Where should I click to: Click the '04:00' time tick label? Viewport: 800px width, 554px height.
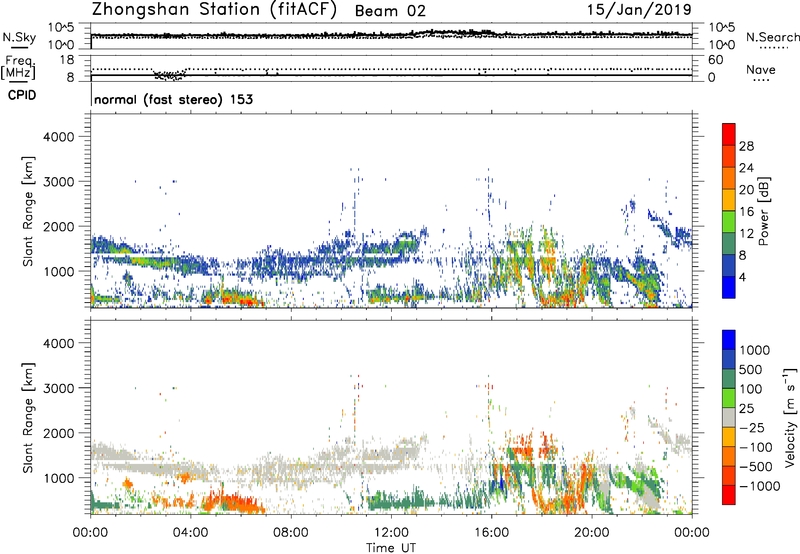click(190, 533)
